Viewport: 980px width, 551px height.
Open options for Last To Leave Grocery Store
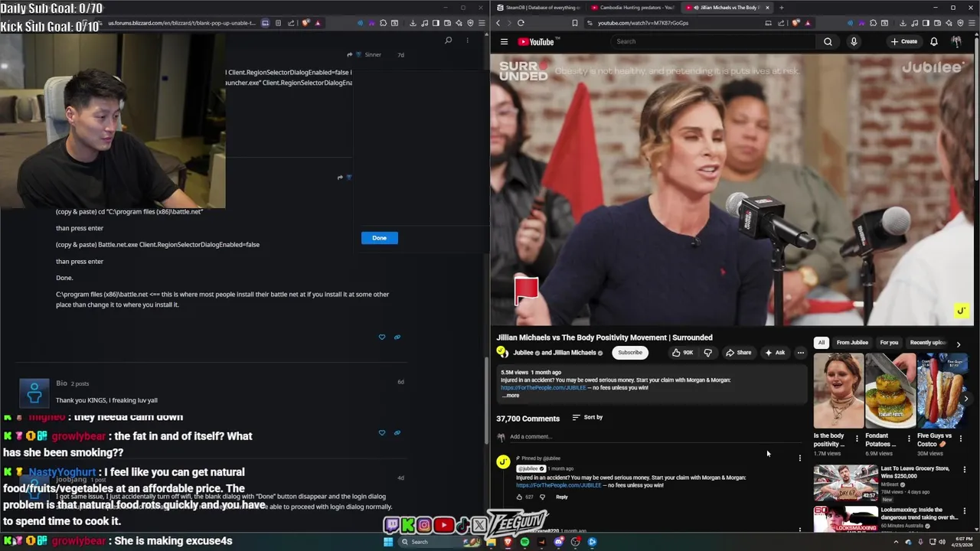(965, 469)
